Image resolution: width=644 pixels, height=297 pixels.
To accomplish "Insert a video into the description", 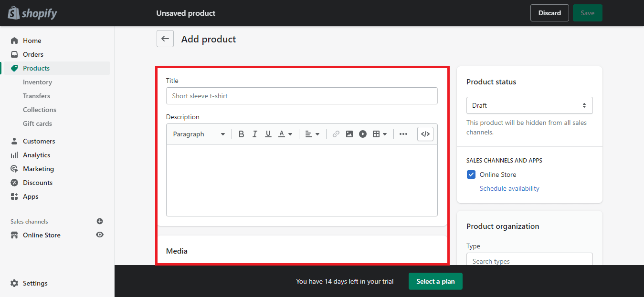I will 363,134.
